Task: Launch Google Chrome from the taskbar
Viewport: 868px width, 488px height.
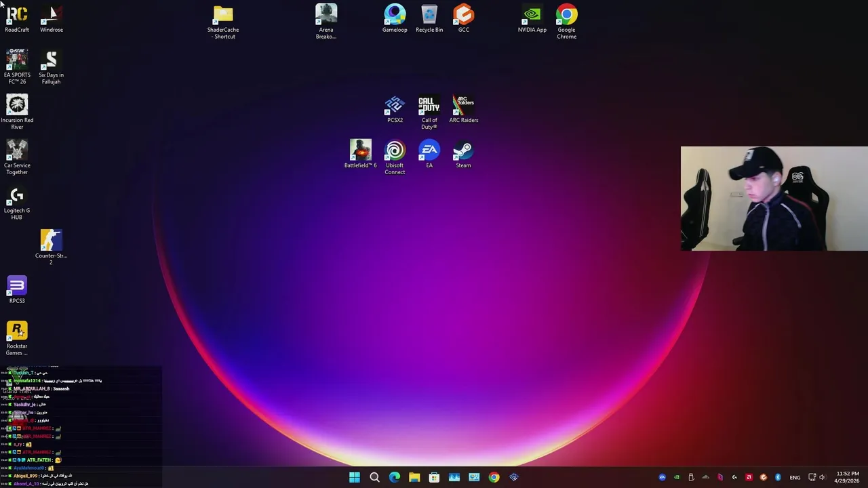Action: tap(494, 477)
